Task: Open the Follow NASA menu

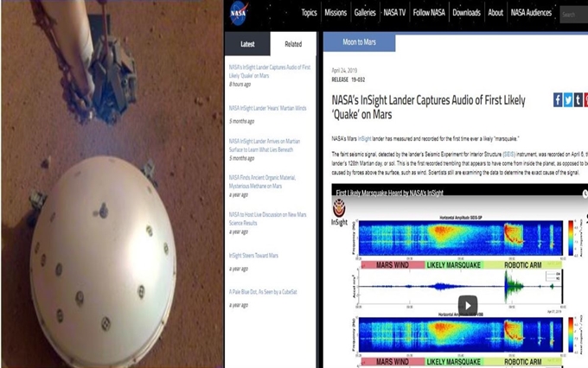Action: pos(429,13)
